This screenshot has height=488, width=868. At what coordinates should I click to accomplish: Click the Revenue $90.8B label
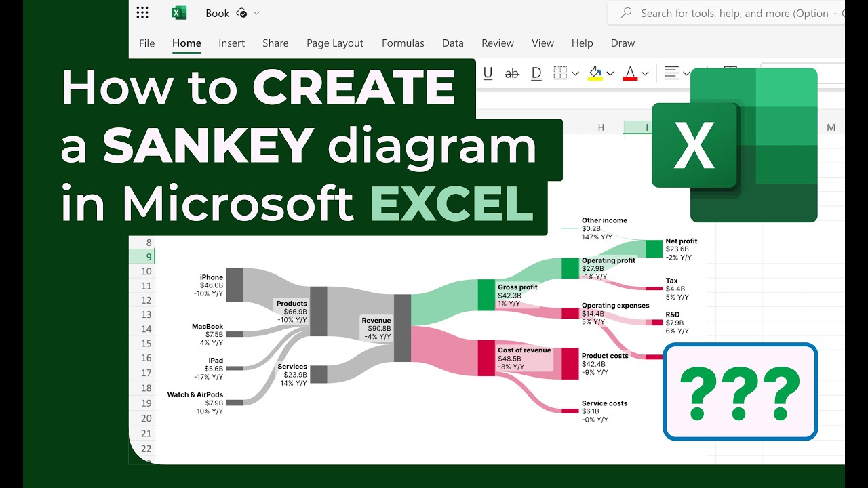coord(376,328)
